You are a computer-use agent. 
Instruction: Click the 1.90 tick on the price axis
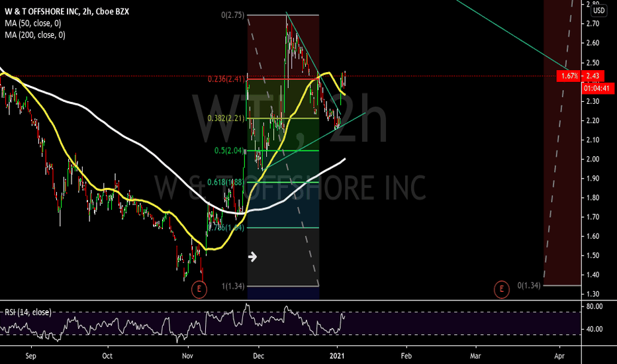click(x=593, y=178)
